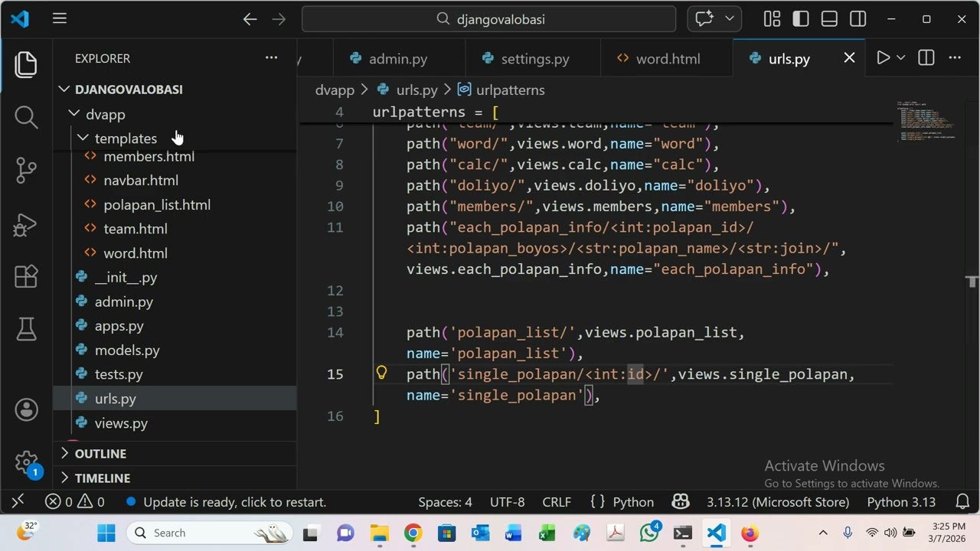
Task: Open the Run and Debug view icon
Action: [x=26, y=224]
